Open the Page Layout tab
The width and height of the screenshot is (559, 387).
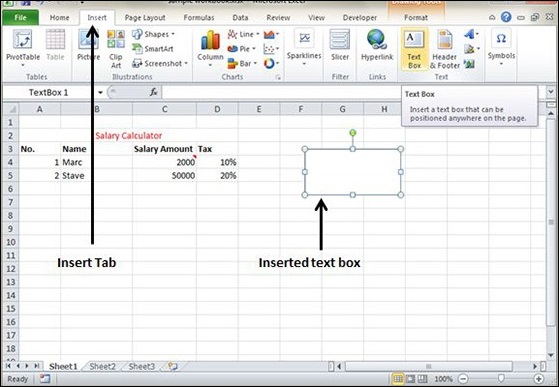145,17
